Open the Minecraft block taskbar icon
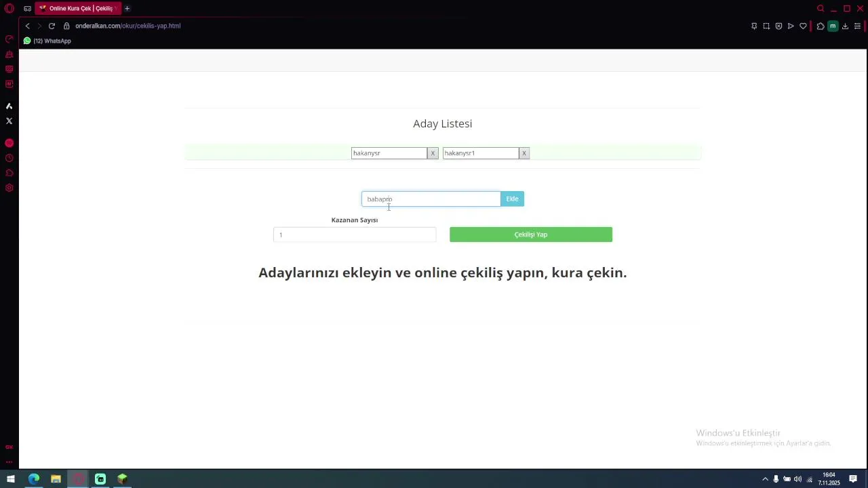 click(122, 479)
